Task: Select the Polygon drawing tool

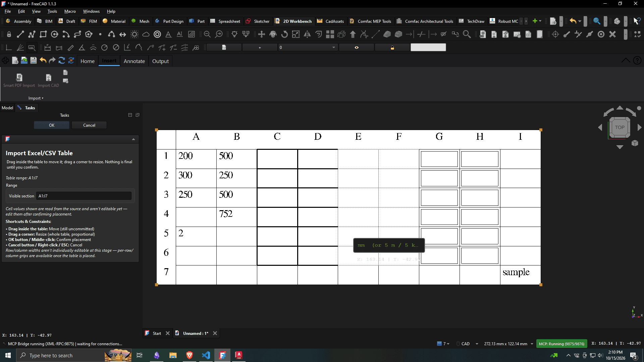Action: tap(89, 34)
